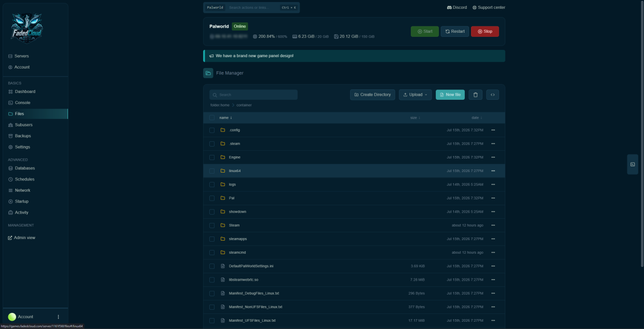Click the code brackets icon button
Viewport: 644px width, 329px height.
coord(492,95)
